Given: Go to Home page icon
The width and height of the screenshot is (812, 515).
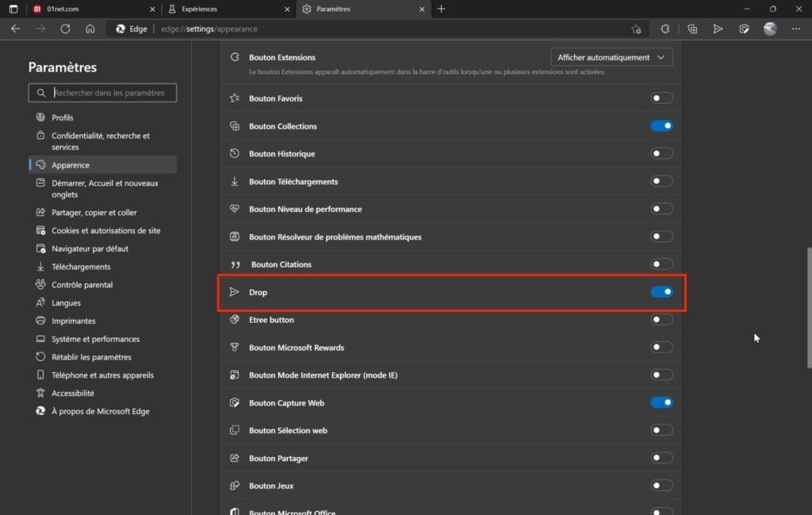Looking at the screenshot, I should click(90, 29).
